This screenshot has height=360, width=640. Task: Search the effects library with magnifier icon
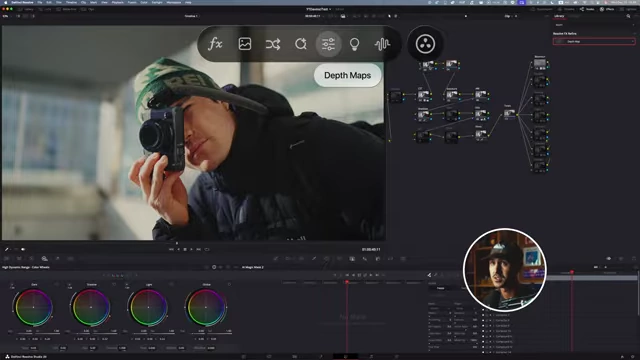tap(628, 16)
